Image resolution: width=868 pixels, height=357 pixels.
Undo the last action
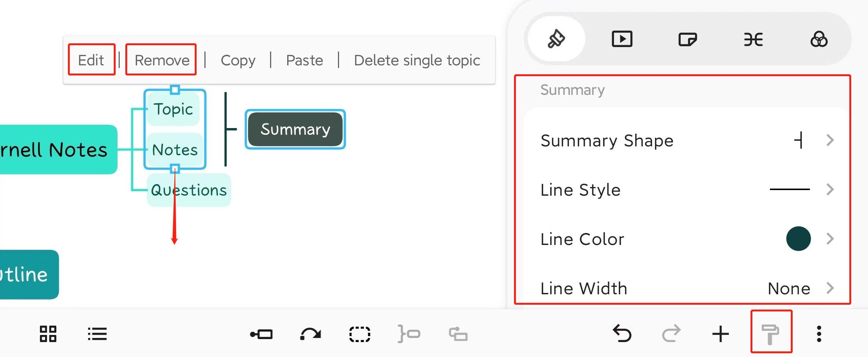pos(621,334)
